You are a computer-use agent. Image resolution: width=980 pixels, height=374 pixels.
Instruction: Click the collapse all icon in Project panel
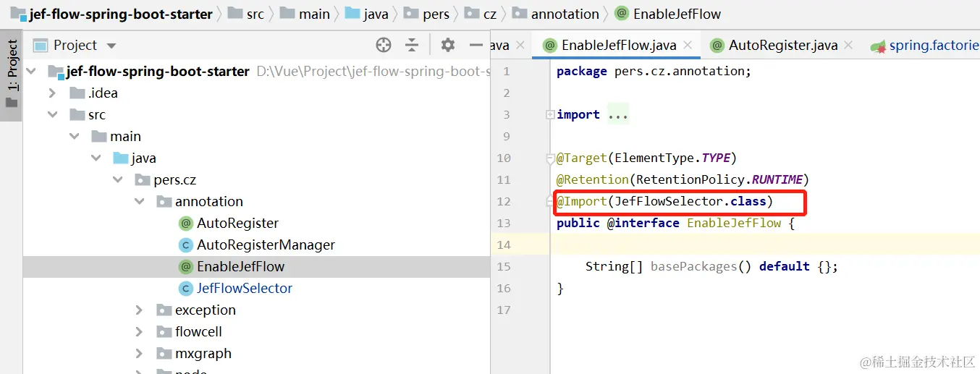pos(412,46)
